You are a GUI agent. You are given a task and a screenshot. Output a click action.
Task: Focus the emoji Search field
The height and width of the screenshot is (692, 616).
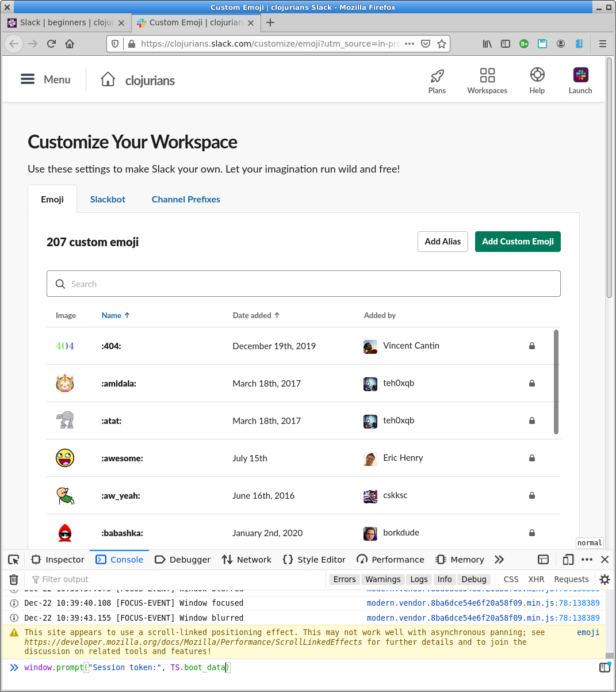tap(304, 284)
